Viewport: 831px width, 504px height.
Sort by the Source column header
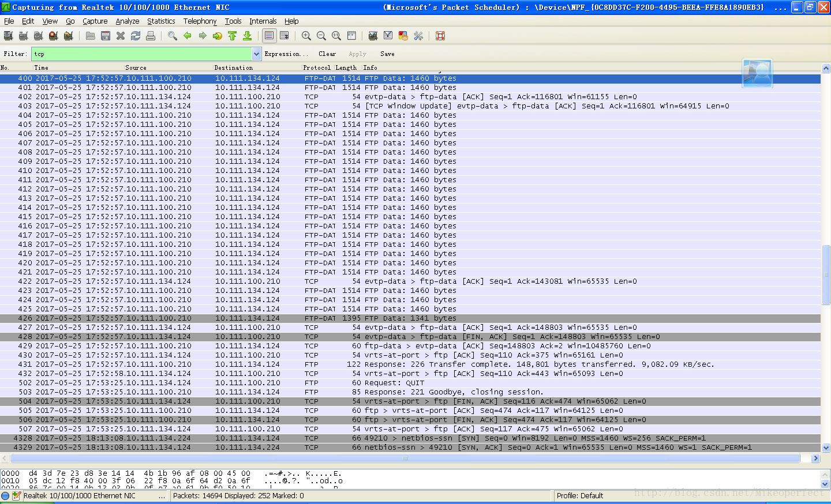pyautogui.click(x=136, y=67)
